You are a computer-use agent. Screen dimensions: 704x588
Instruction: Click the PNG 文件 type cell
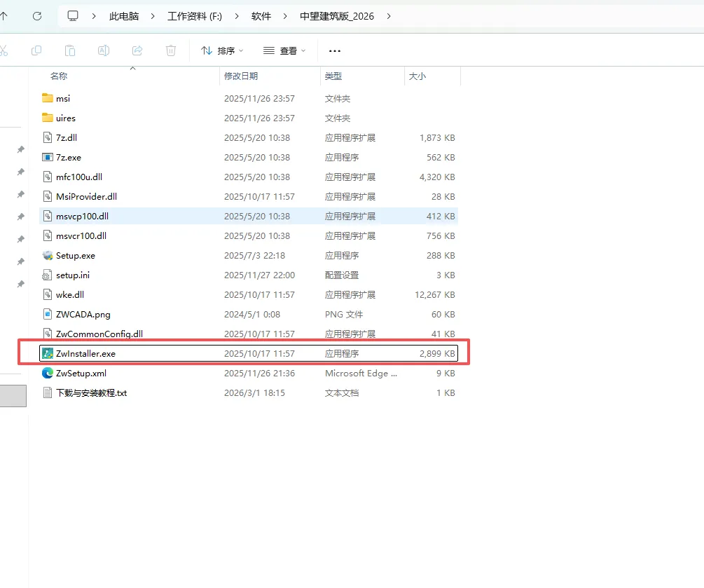tap(344, 315)
